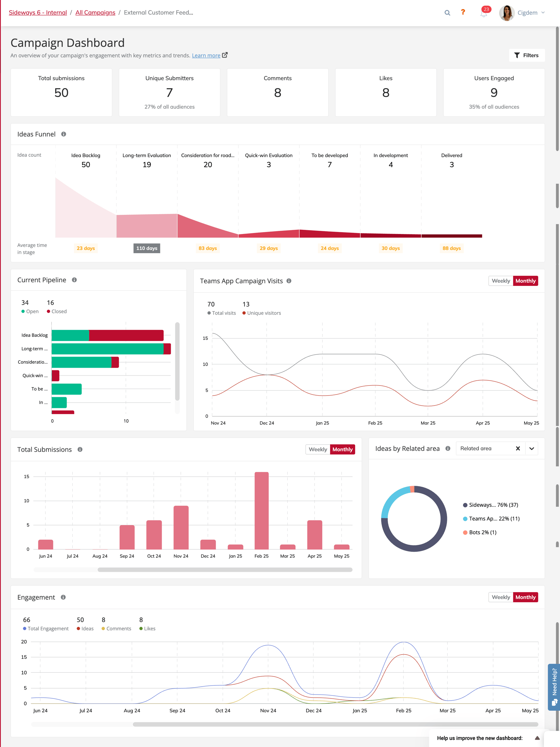
Task: Open Cigdem user profile menu
Action: pyautogui.click(x=522, y=13)
